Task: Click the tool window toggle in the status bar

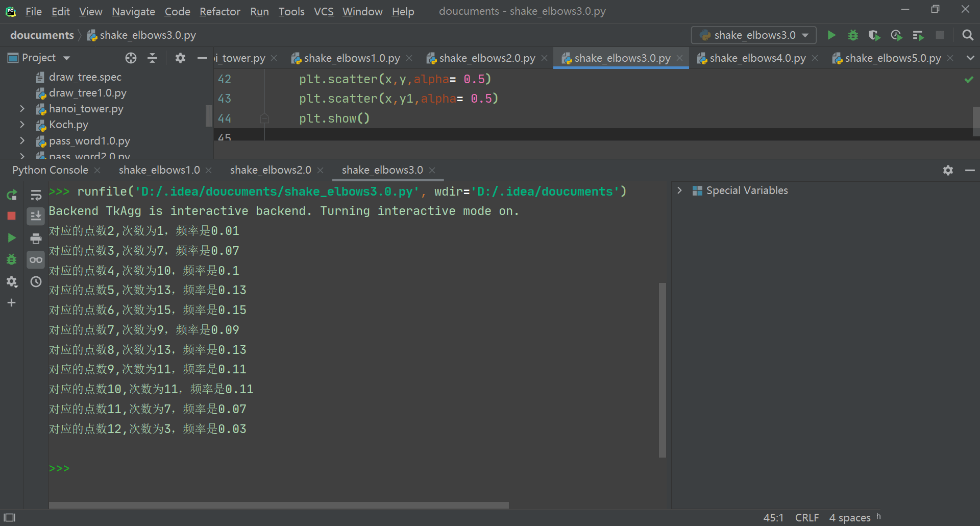Action: coord(10,517)
